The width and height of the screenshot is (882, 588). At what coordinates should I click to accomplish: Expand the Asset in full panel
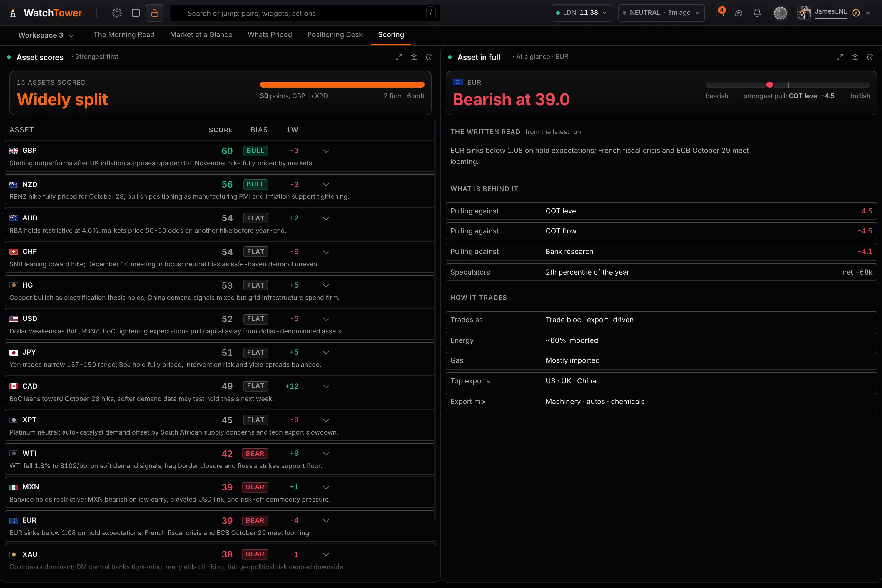(x=840, y=57)
